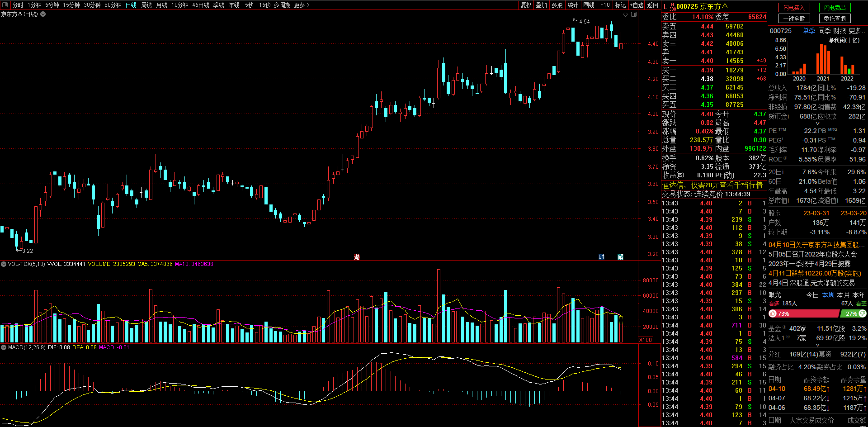Select the 5秒 period tab

pos(249,5)
